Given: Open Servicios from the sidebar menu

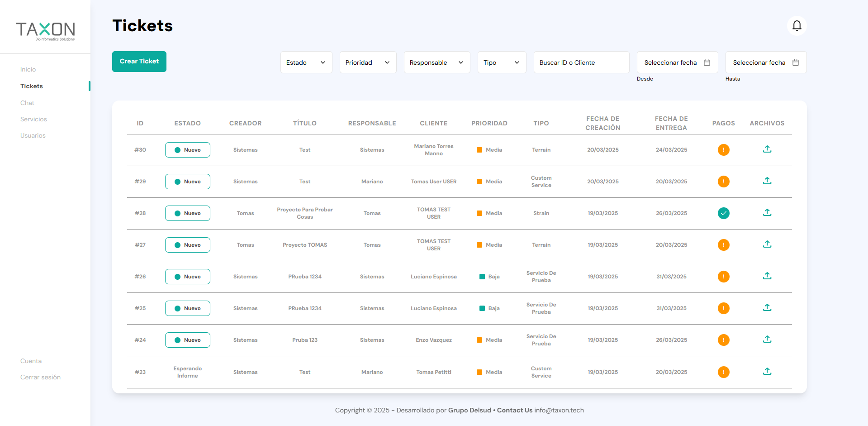Looking at the screenshot, I should pos(33,119).
